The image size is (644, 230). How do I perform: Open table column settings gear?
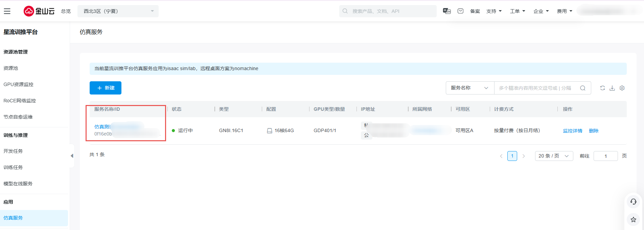point(622,88)
